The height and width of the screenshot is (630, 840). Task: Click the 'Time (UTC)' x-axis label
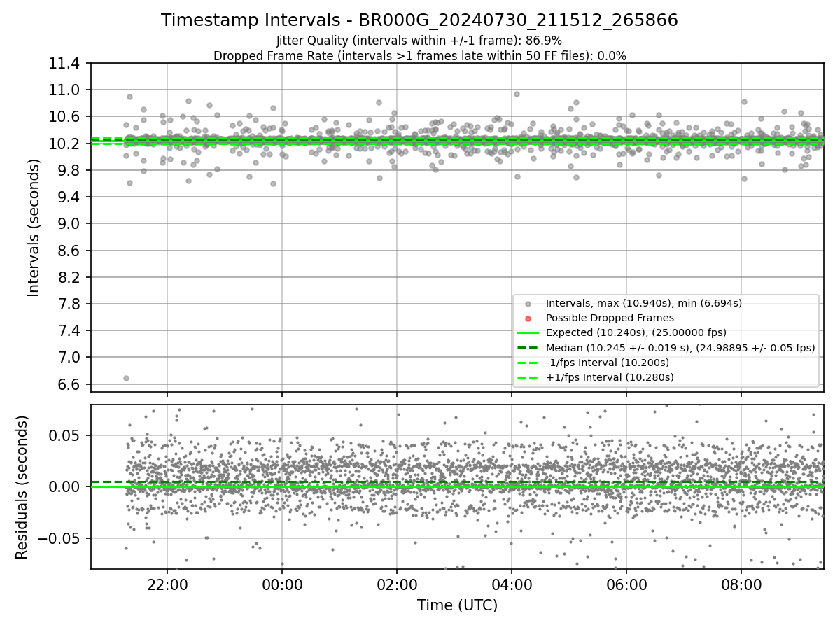pyautogui.click(x=457, y=605)
